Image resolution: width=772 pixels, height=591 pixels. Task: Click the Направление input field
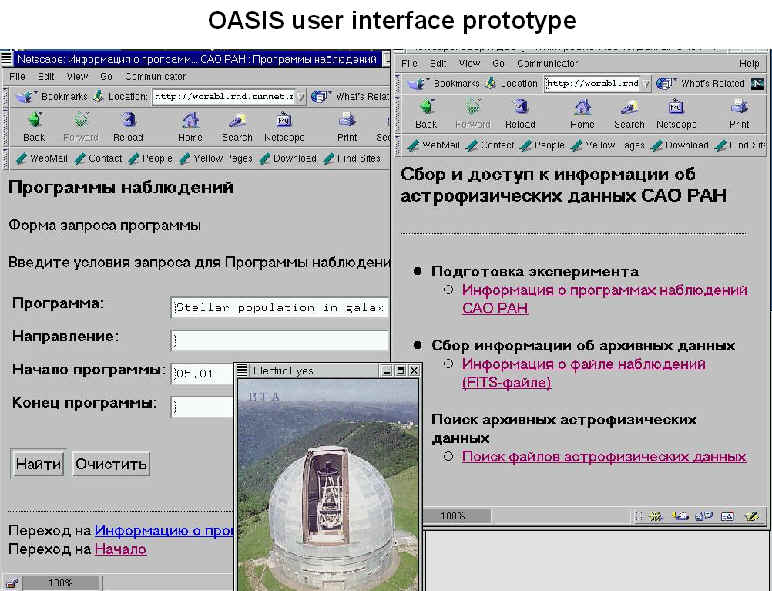(279, 340)
